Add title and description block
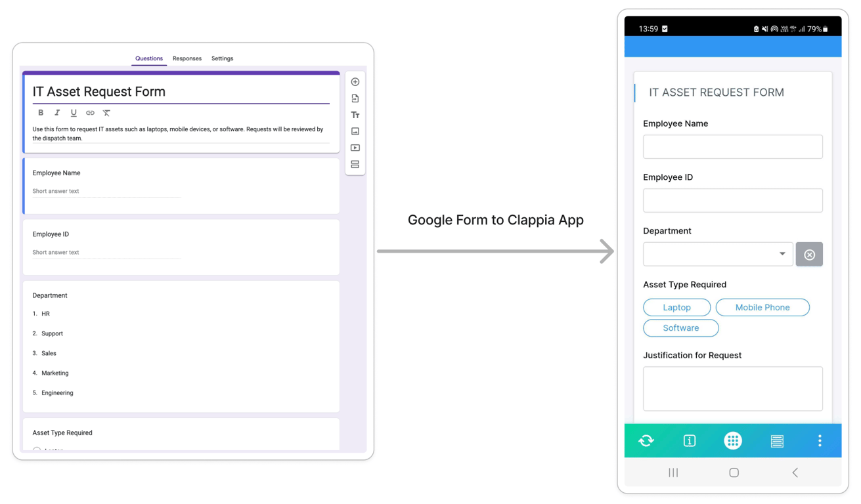The width and height of the screenshot is (861, 504). (x=355, y=115)
